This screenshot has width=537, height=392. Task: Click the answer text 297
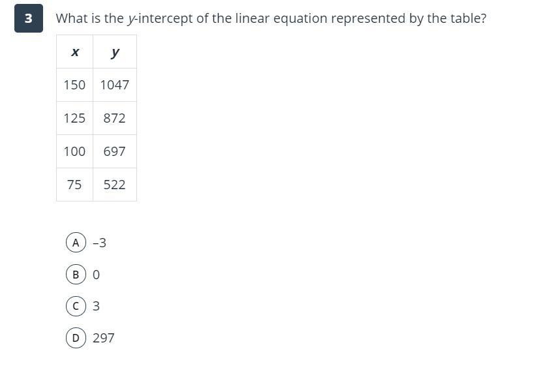pos(104,338)
